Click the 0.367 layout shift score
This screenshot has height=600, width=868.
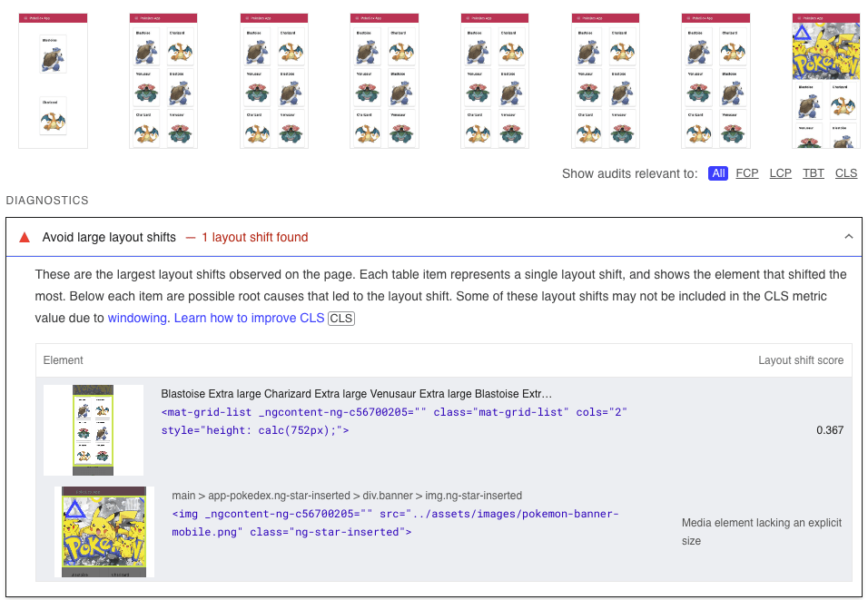tap(830, 430)
